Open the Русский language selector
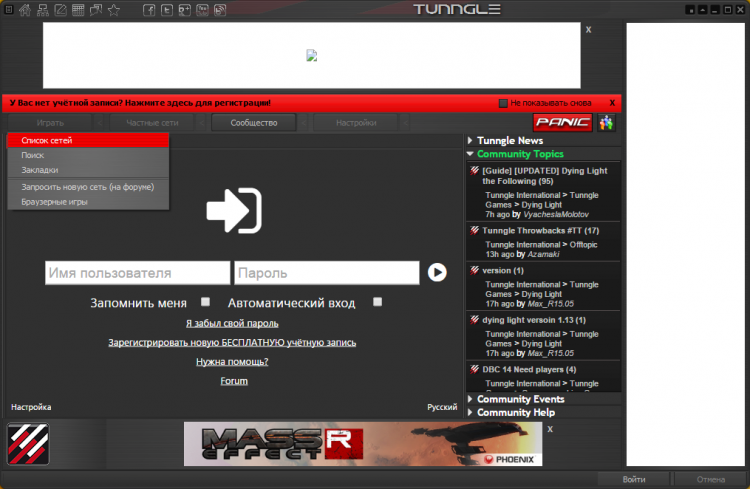Viewport: 750px width, 489px height. (x=442, y=407)
